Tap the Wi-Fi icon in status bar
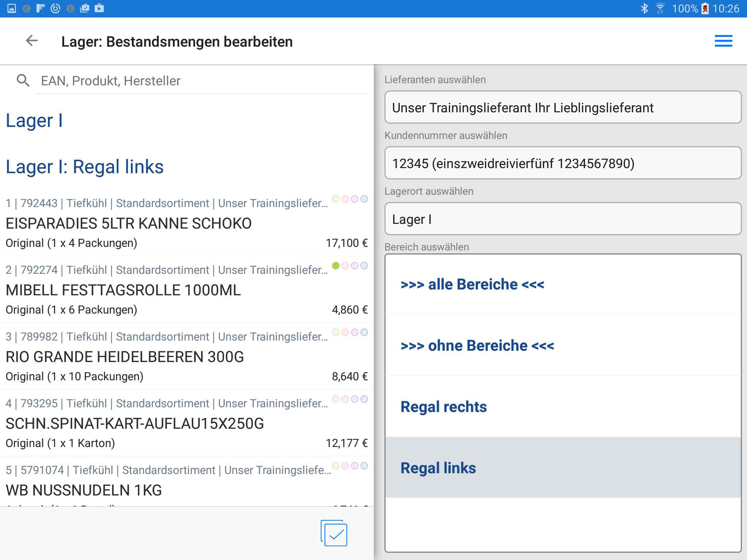 (660, 8)
